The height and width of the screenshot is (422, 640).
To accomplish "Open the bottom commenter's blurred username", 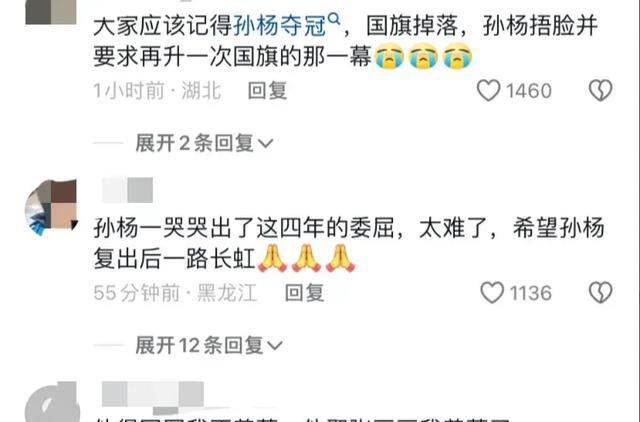I will point(153,394).
